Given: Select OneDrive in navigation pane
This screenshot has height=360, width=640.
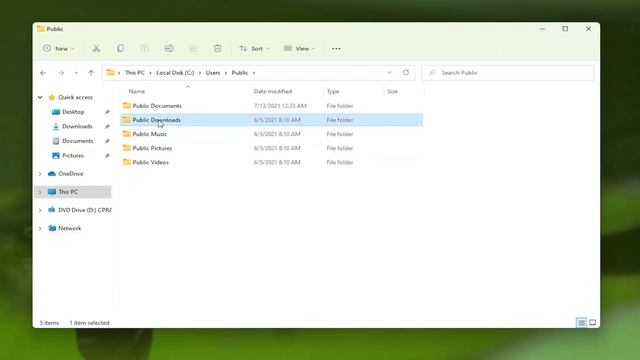Looking at the screenshot, I should pyautogui.click(x=71, y=173).
